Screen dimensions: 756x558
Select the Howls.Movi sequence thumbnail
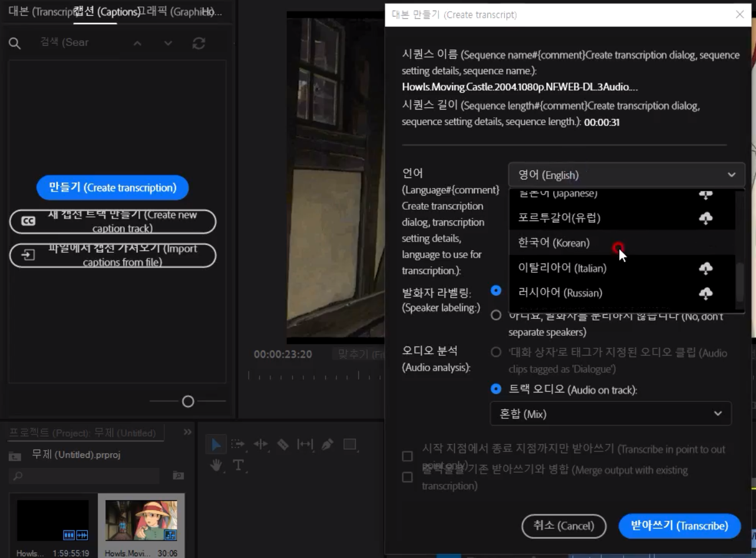point(141,520)
